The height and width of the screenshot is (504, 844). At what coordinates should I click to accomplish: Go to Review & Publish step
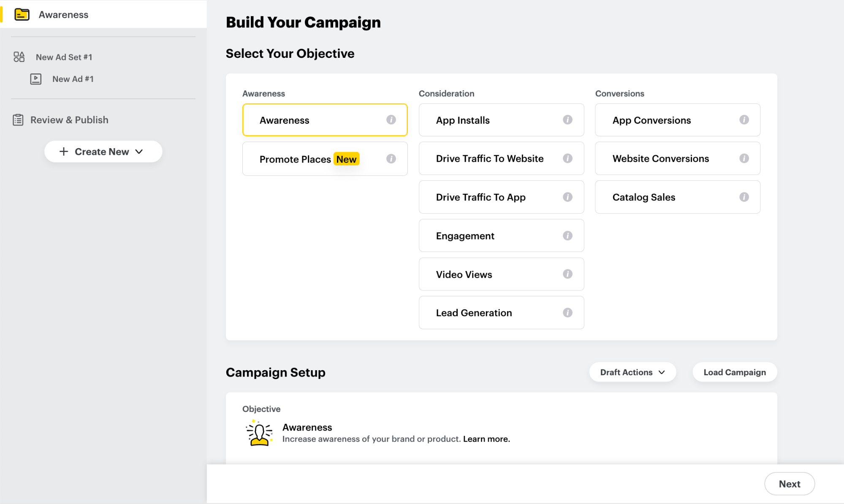[x=69, y=119]
